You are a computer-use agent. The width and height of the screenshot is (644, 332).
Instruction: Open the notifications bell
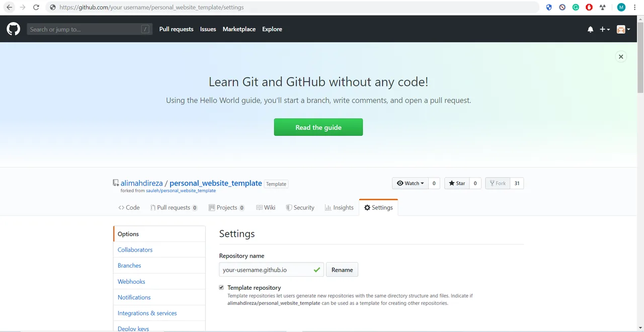(590, 30)
